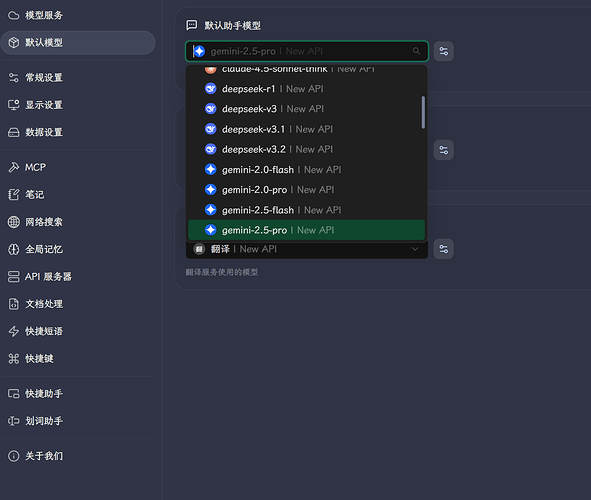591x500 pixels.
Task: Open 文档处理 settings page
Action: [78, 304]
